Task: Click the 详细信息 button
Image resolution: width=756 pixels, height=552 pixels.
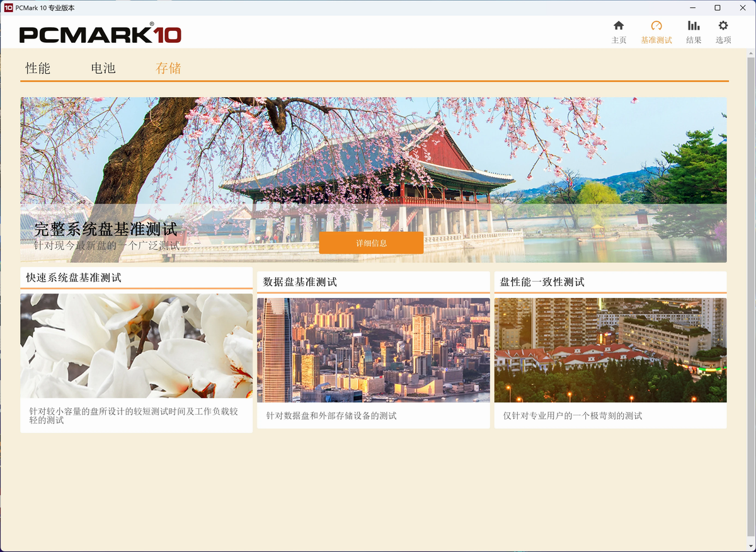Action: (371, 243)
